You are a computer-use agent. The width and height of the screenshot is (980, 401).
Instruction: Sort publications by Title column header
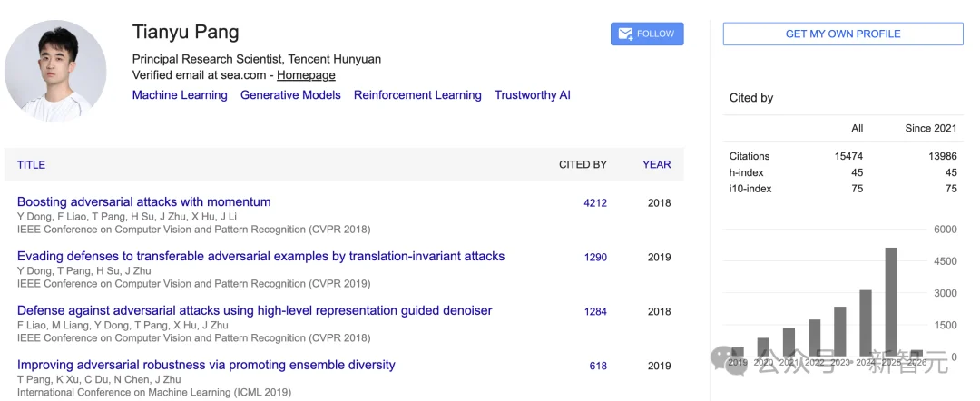pos(31,165)
